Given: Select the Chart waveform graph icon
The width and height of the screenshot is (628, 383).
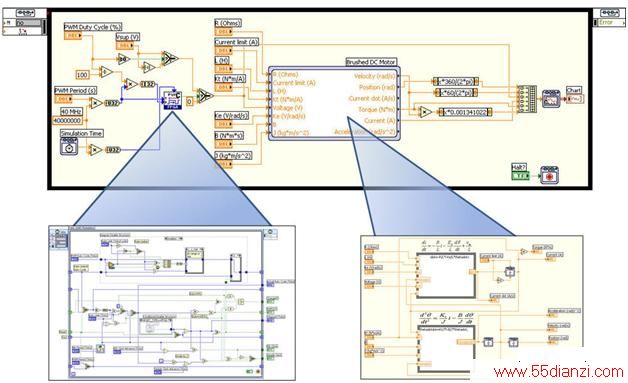Looking at the screenshot, I should tap(552, 99).
